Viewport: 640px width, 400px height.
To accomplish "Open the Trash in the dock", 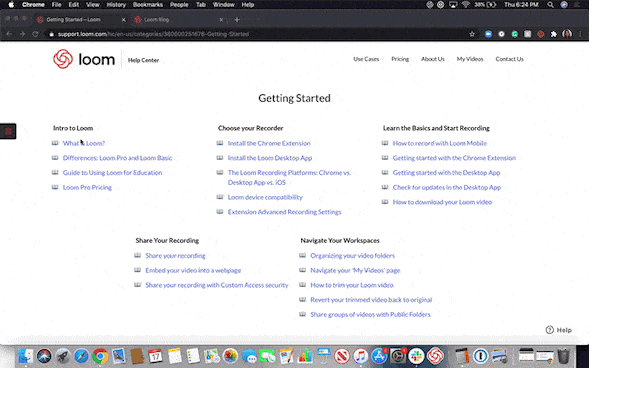I will (x=564, y=356).
